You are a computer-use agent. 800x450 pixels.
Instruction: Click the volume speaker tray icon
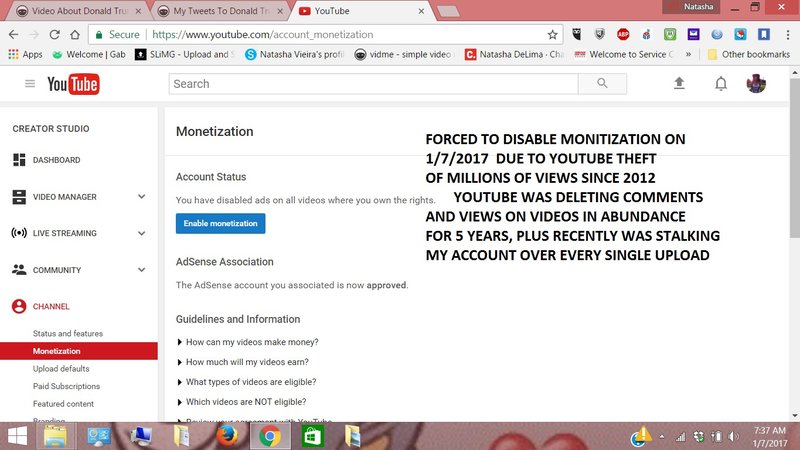[x=733, y=437]
